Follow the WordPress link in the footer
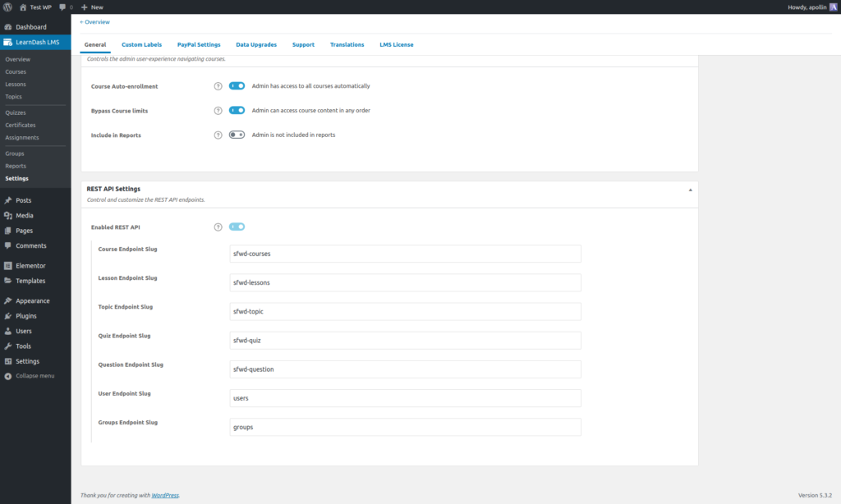 pyautogui.click(x=165, y=495)
